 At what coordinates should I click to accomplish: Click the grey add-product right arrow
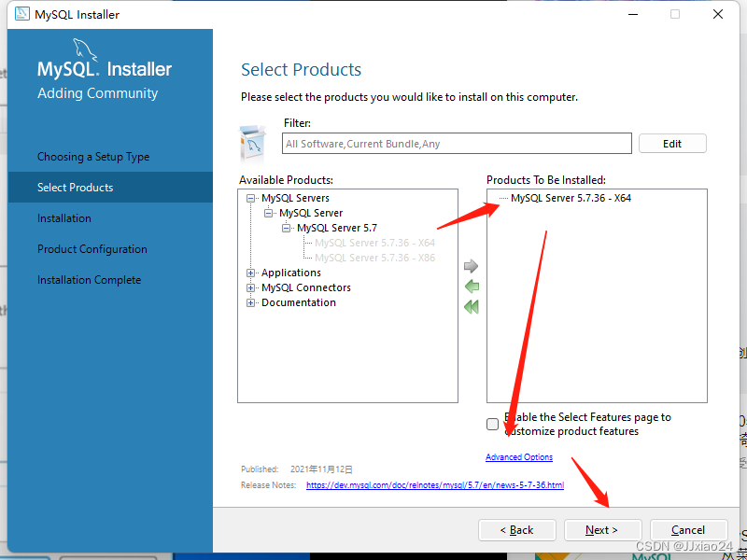pos(472,266)
